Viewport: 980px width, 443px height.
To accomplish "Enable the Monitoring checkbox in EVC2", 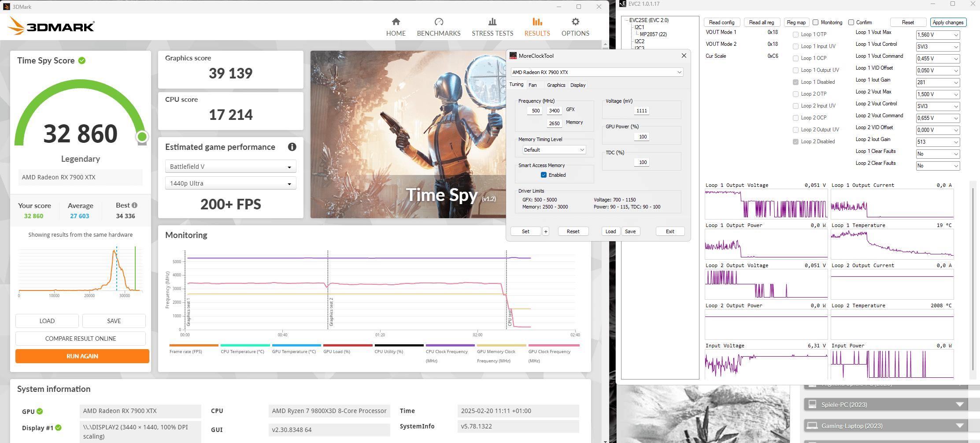I will pos(816,22).
